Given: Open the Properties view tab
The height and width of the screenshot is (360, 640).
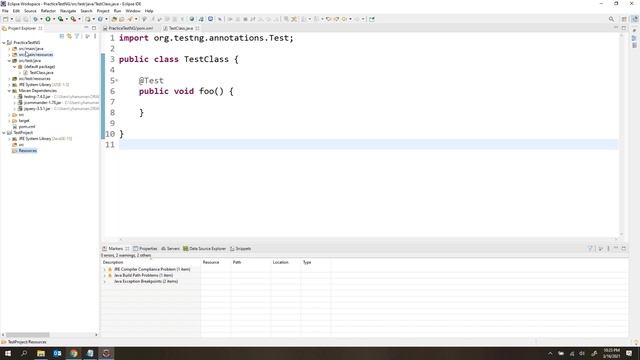Looking at the screenshot, I should click(145, 248).
